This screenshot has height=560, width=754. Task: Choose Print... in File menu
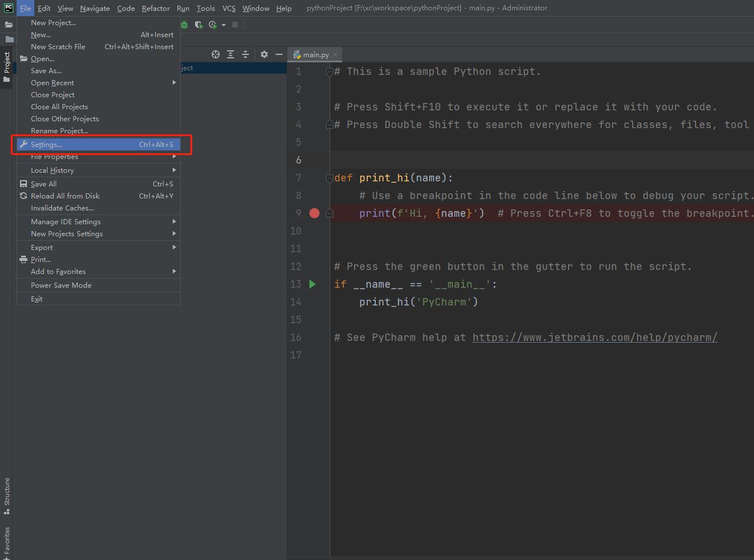99,260
